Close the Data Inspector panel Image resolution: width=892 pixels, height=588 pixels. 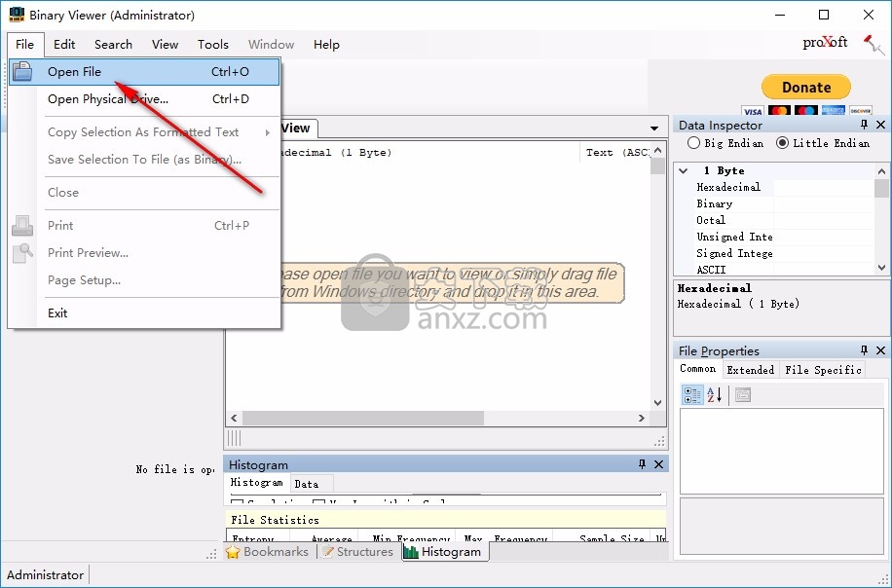coord(880,125)
